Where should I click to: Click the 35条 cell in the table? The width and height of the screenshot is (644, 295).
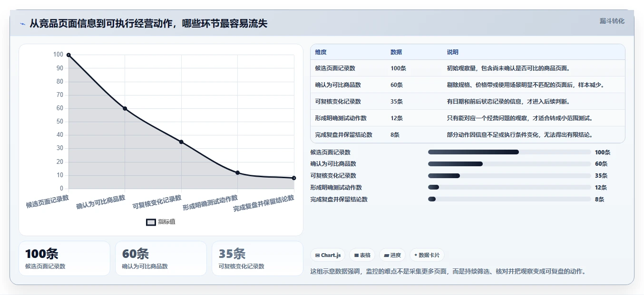397,102
